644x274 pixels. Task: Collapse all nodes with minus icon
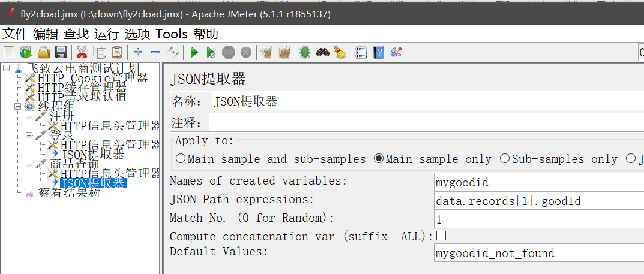coord(155,52)
